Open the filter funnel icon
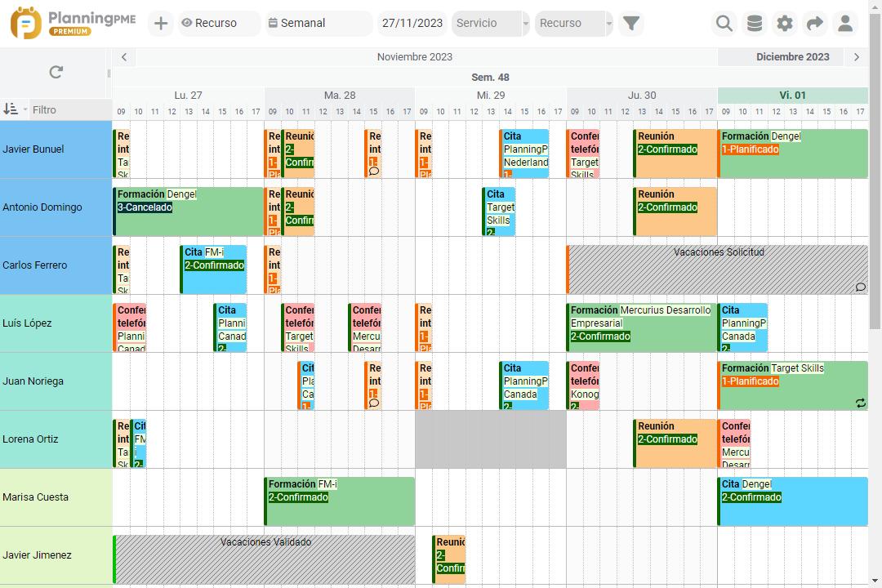This screenshot has width=882, height=588. point(631,23)
